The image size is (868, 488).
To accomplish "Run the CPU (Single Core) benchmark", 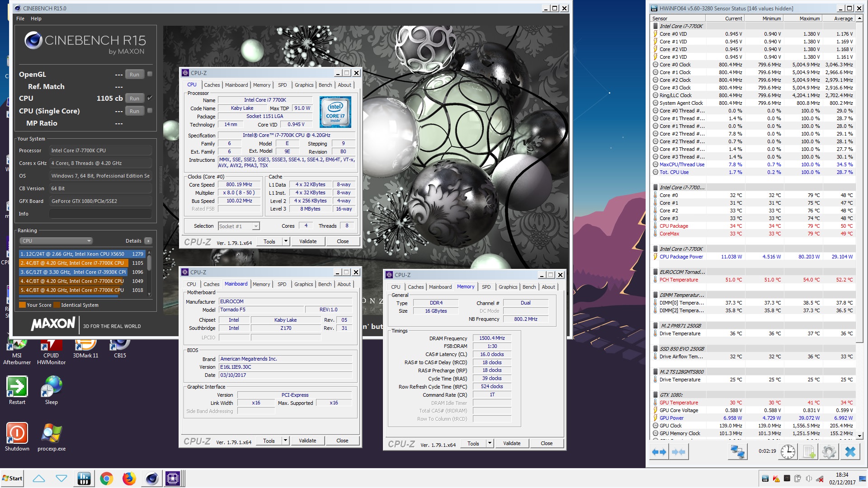I will point(134,111).
